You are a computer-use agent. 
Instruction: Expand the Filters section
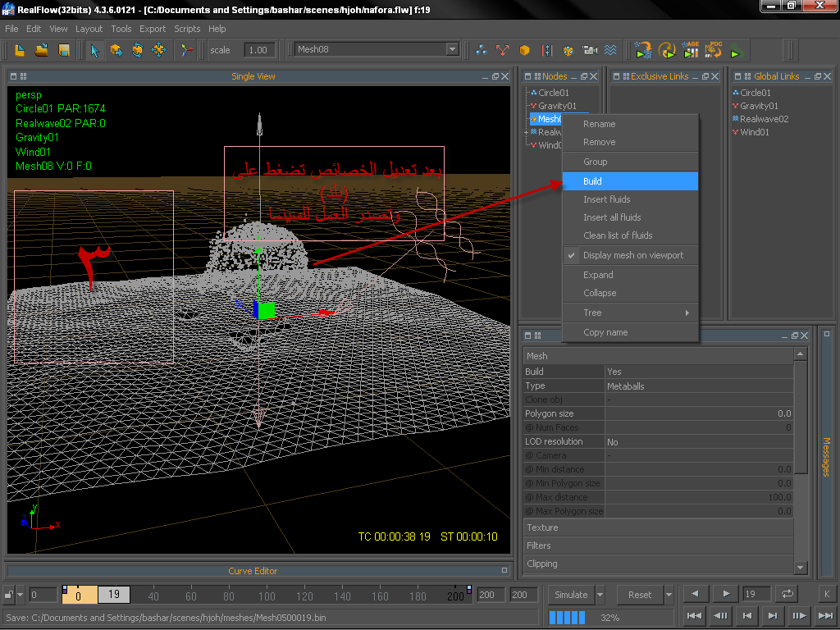[658, 546]
